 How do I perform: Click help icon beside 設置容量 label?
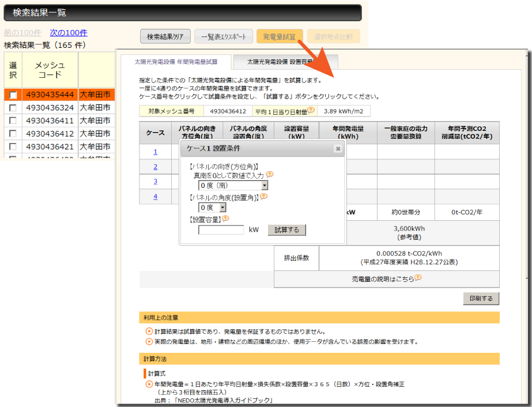point(225,218)
